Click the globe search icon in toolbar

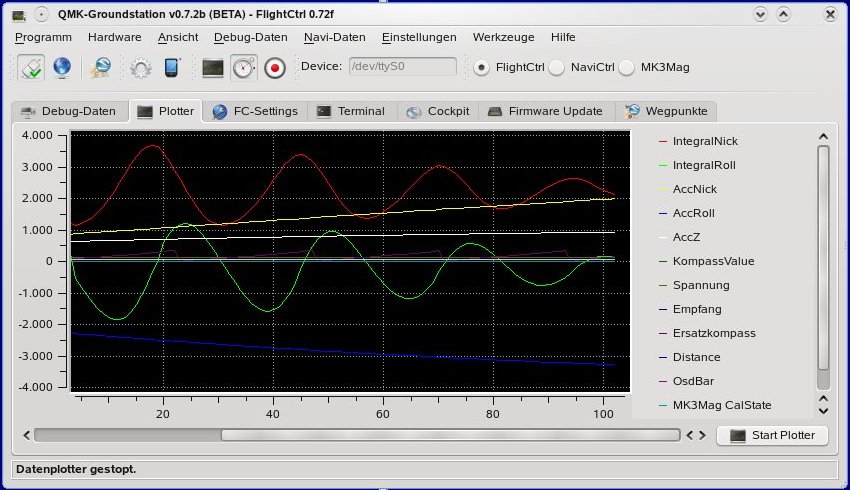[101, 67]
